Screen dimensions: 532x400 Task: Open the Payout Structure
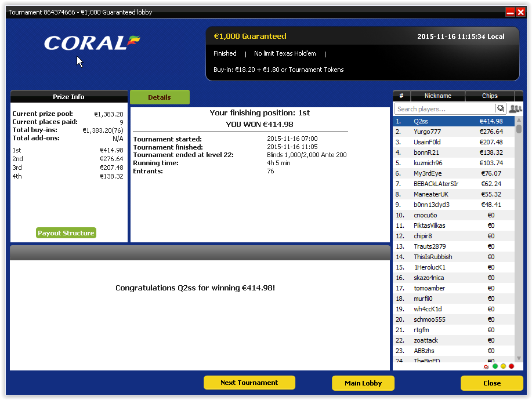pyautogui.click(x=66, y=233)
